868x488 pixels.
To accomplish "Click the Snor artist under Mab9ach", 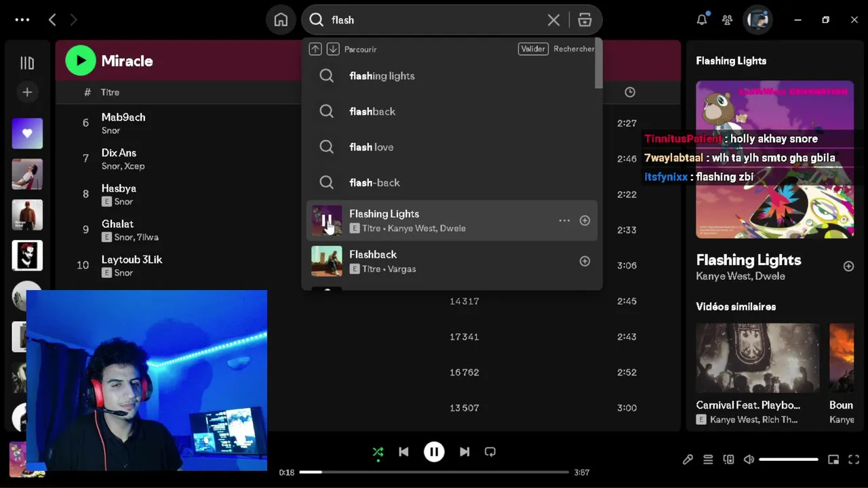I will 111,130.
